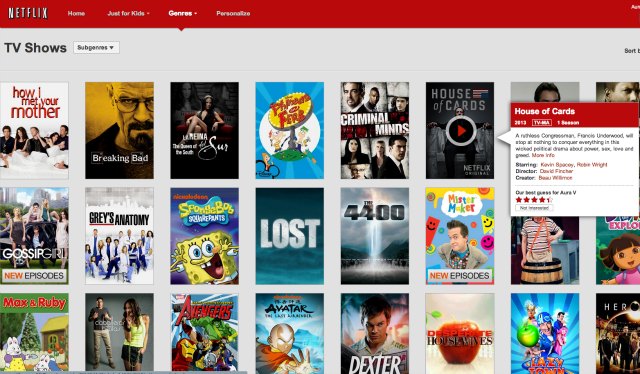The width and height of the screenshot is (640, 374).
Task: Play House of Cards via the play button
Action: click(461, 131)
